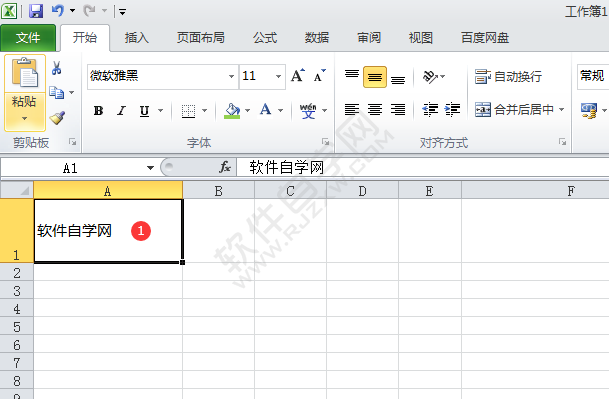609x399 pixels.
Task: Open font group dialog launcher
Action: (325, 142)
